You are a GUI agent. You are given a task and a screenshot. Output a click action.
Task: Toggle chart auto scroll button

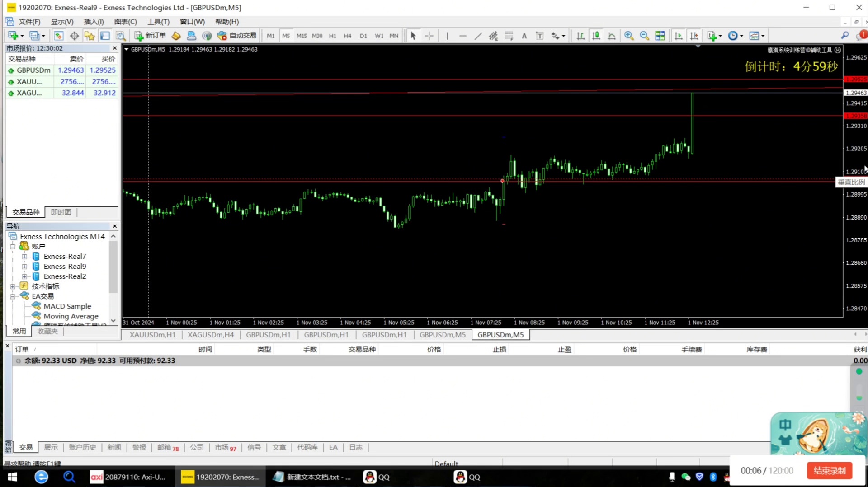(x=678, y=36)
